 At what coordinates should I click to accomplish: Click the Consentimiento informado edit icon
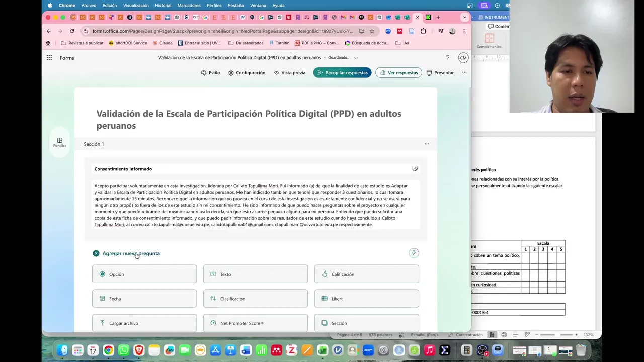tap(415, 168)
